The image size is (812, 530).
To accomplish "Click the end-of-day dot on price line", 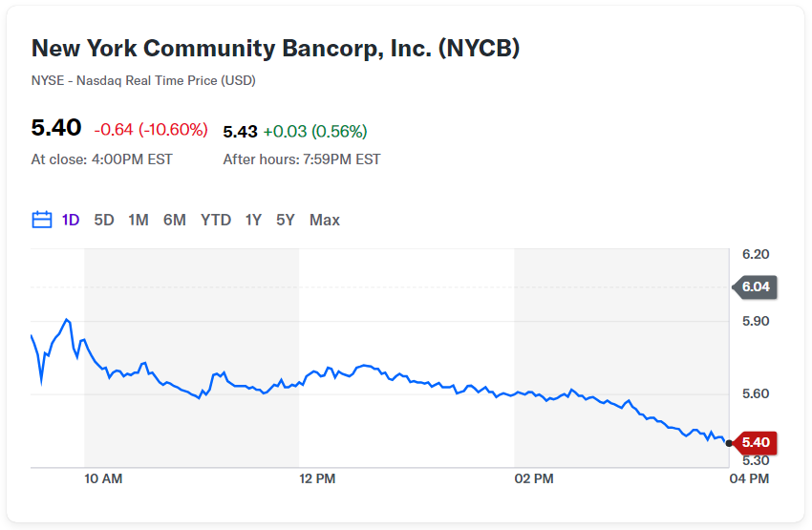I will (x=730, y=442).
